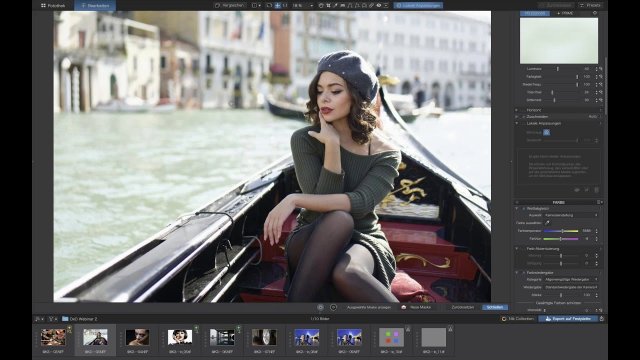The height and width of the screenshot is (360, 640).
Task: Click the trash icon in local adjustments panel
Action: (596, 190)
